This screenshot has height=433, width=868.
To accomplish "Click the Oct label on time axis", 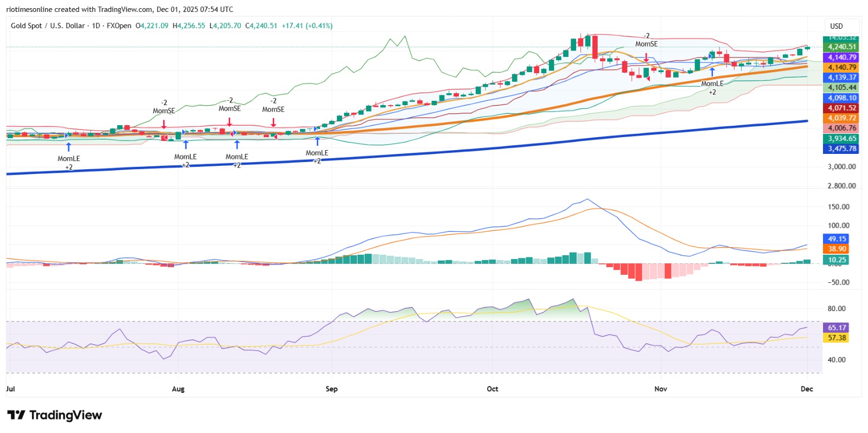I will [493, 389].
